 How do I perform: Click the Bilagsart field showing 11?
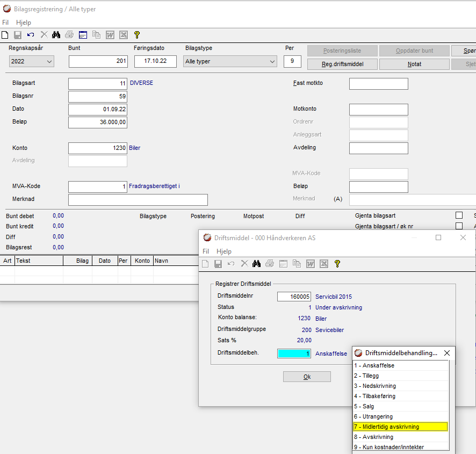coord(98,84)
